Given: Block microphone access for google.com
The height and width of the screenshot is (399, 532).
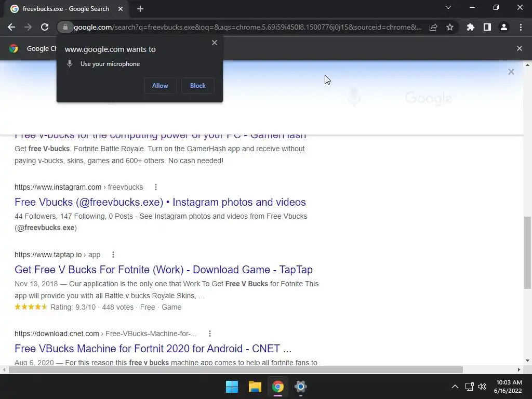Looking at the screenshot, I should 198,86.
